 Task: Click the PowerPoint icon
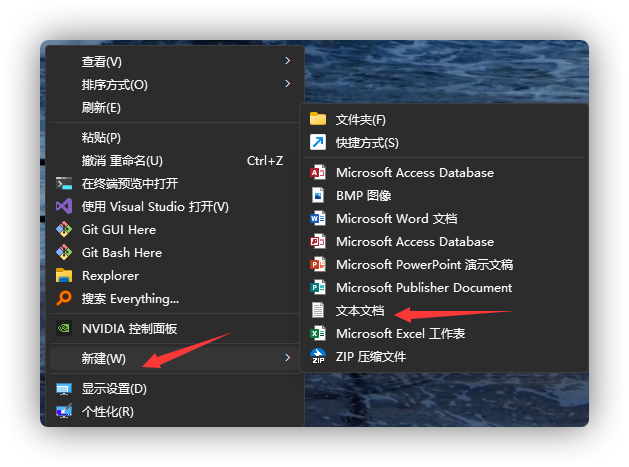318,264
